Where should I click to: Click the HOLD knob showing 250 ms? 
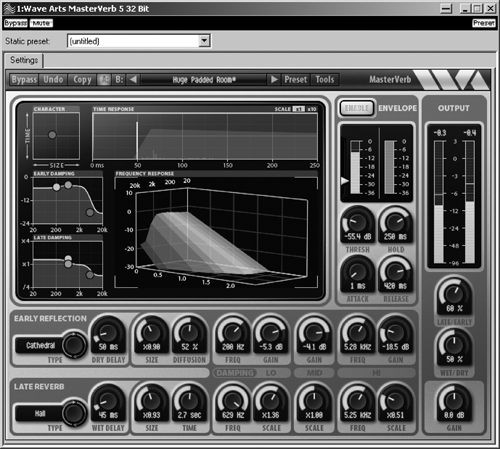click(x=395, y=223)
